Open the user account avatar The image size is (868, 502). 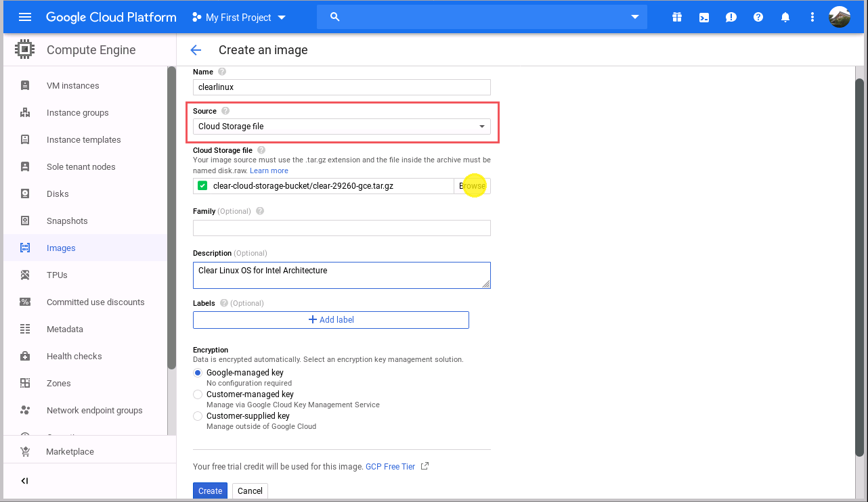tap(840, 17)
